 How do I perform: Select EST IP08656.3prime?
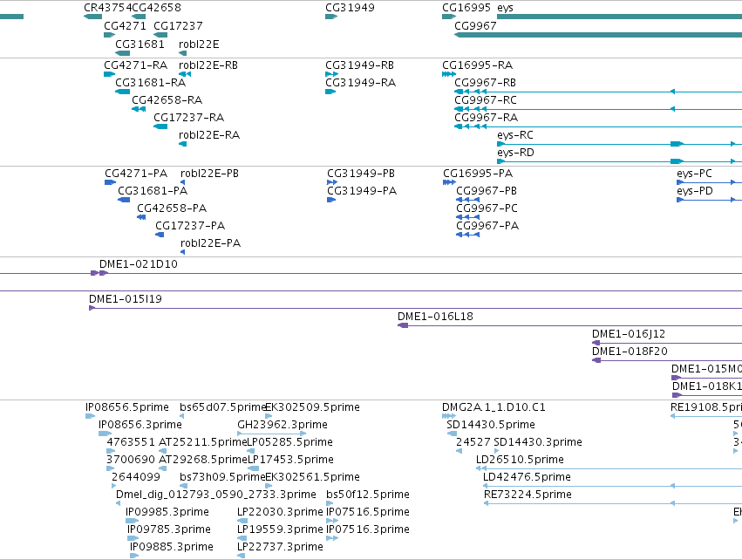coord(140,425)
